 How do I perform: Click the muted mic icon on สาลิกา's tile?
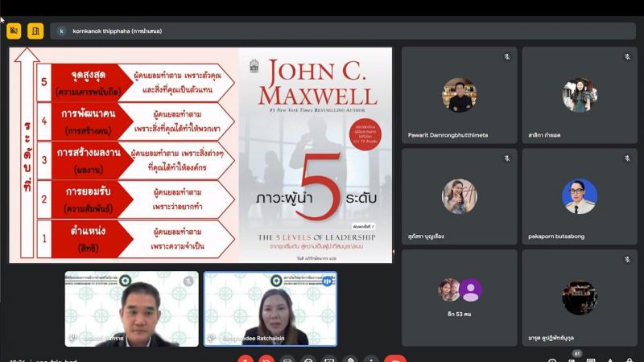[x=627, y=57]
